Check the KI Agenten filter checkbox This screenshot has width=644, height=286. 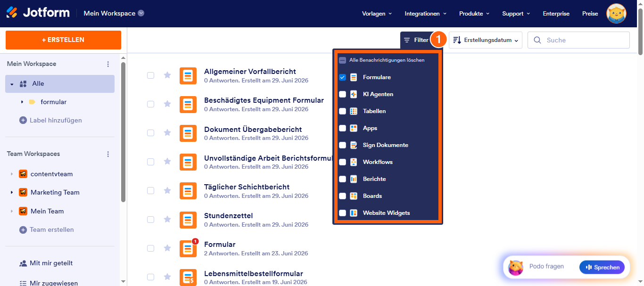(x=343, y=94)
